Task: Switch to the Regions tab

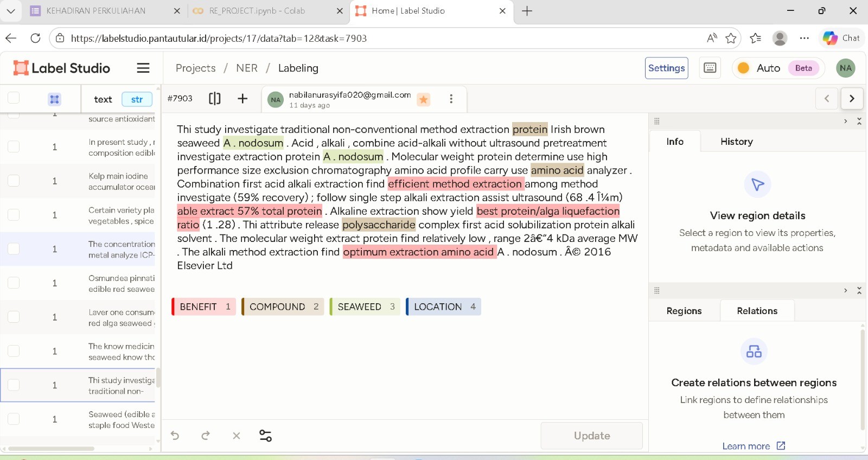Action: tap(684, 311)
